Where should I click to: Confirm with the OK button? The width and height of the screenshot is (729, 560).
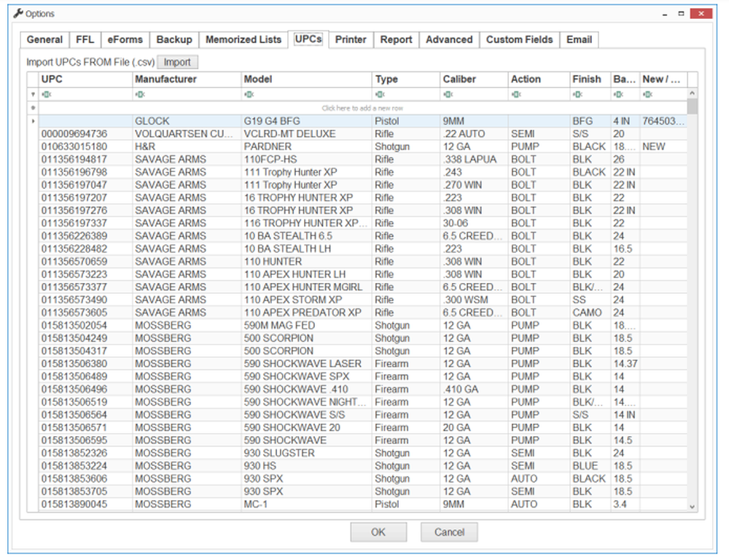click(378, 532)
